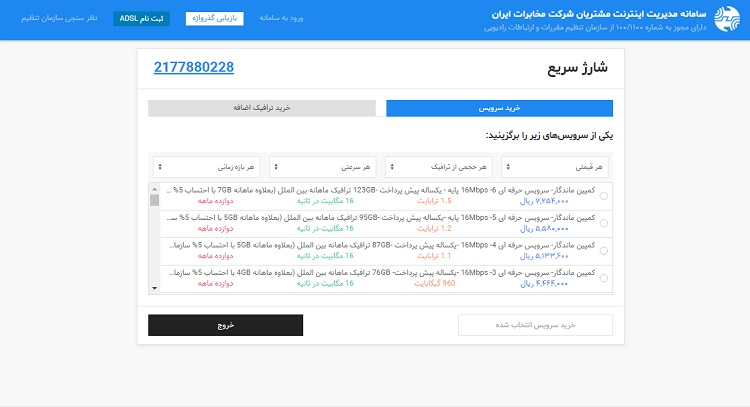750x407 pixels.
Task: Click the phone number link 2177880228
Action: point(194,67)
